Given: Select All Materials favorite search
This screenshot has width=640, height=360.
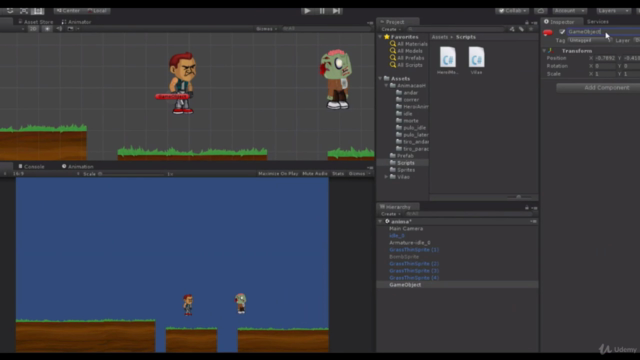Looking at the screenshot, I should tap(409, 44).
